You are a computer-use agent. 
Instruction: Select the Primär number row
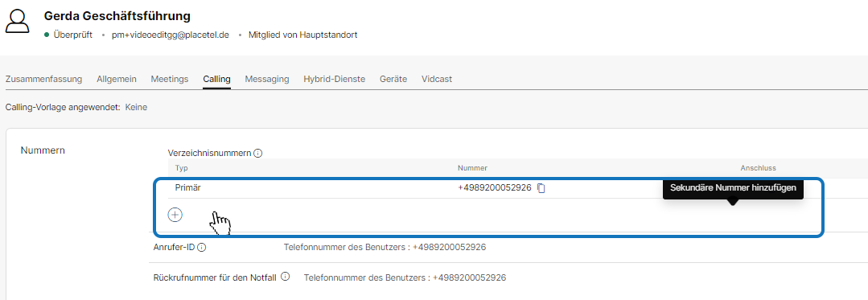[517, 188]
